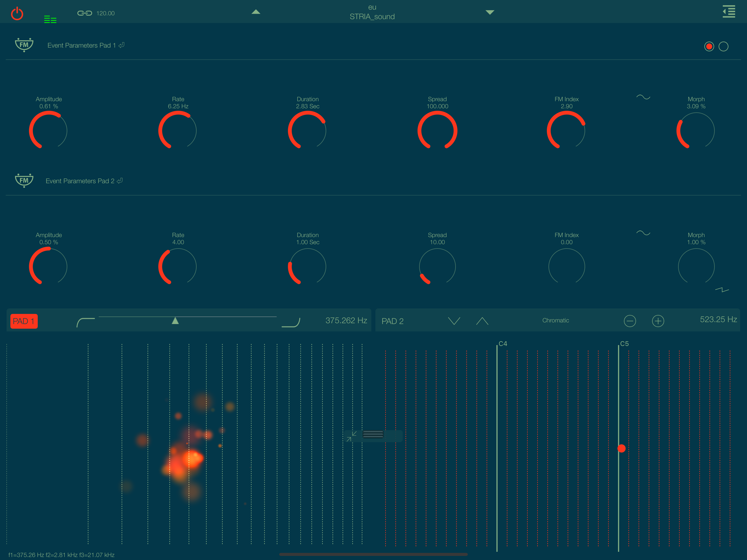This screenshot has height=560, width=747.
Task: Toggle the PAD 2 label
Action: (x=392, y=321)
